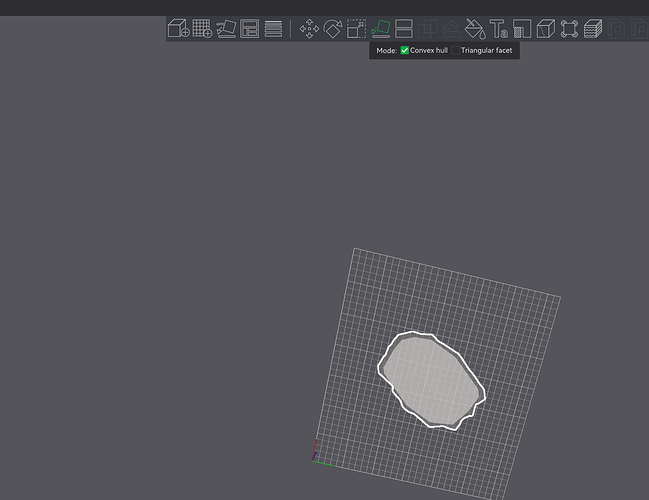649x500 pixels.
Task: Enable the Triangular facet checkbox
Action: [456, 50]
